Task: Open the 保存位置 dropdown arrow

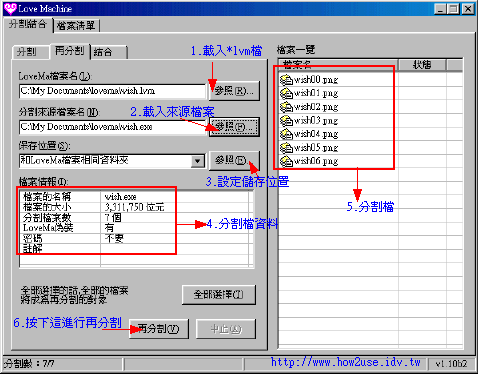Action: click(197, 161)
